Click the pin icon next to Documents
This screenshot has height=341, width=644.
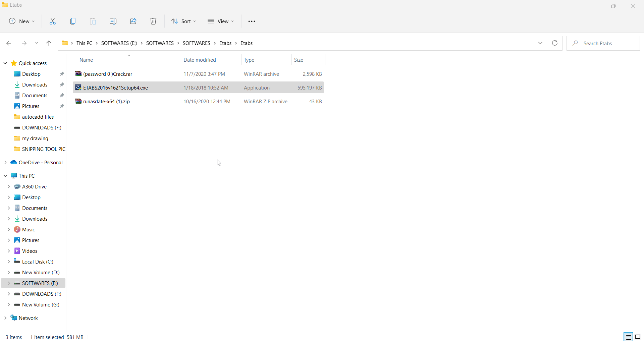point(62,95)
